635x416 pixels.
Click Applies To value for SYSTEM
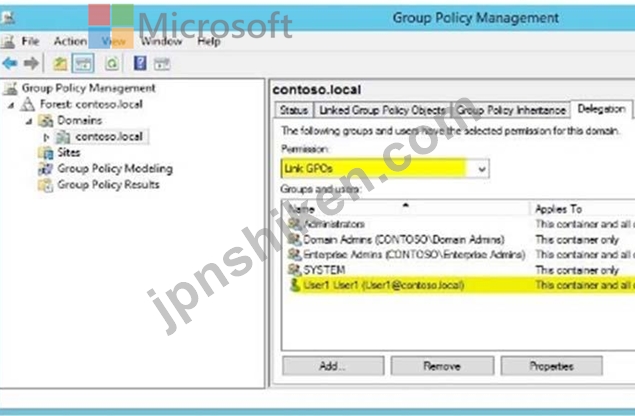click(x=577, y=269)
